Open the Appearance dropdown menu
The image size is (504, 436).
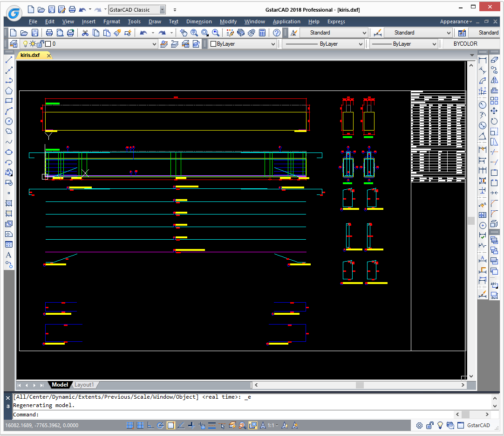pos(456,21)
